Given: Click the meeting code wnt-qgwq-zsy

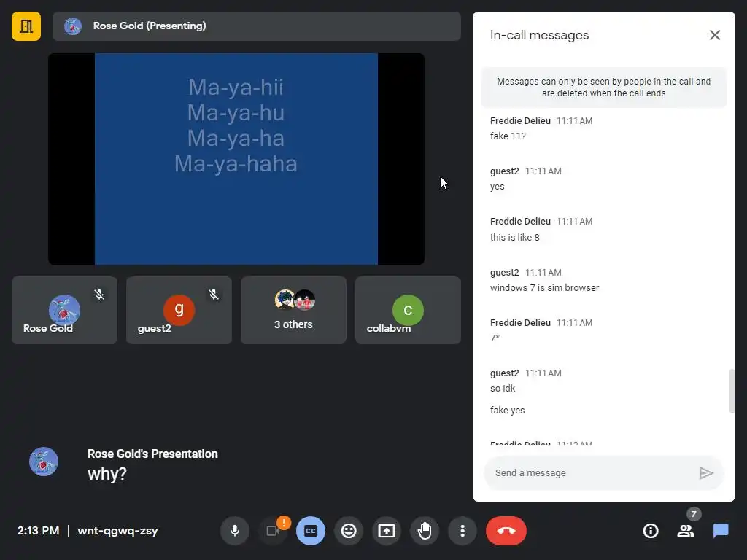Looking at the screenshot, I should pos(117,531).
